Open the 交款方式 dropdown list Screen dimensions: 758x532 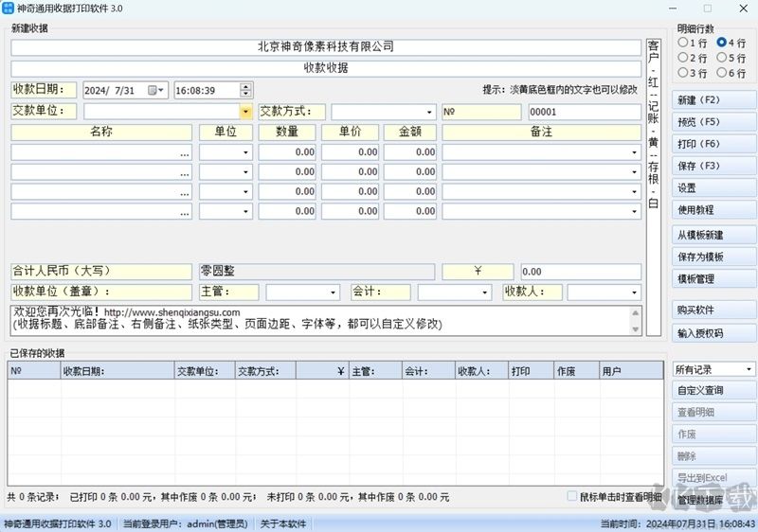[430, 112]
